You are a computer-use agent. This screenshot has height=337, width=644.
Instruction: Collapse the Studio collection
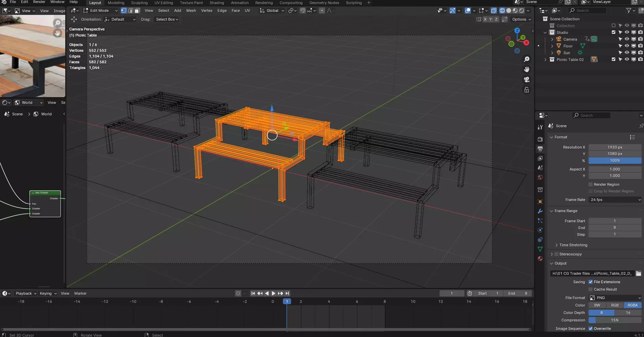tap(545, 32)
